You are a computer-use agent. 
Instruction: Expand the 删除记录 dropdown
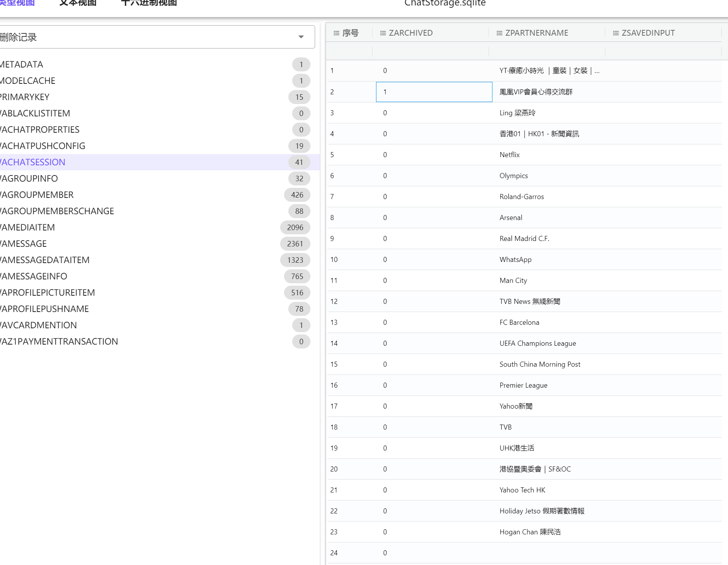tap(301, 37)
